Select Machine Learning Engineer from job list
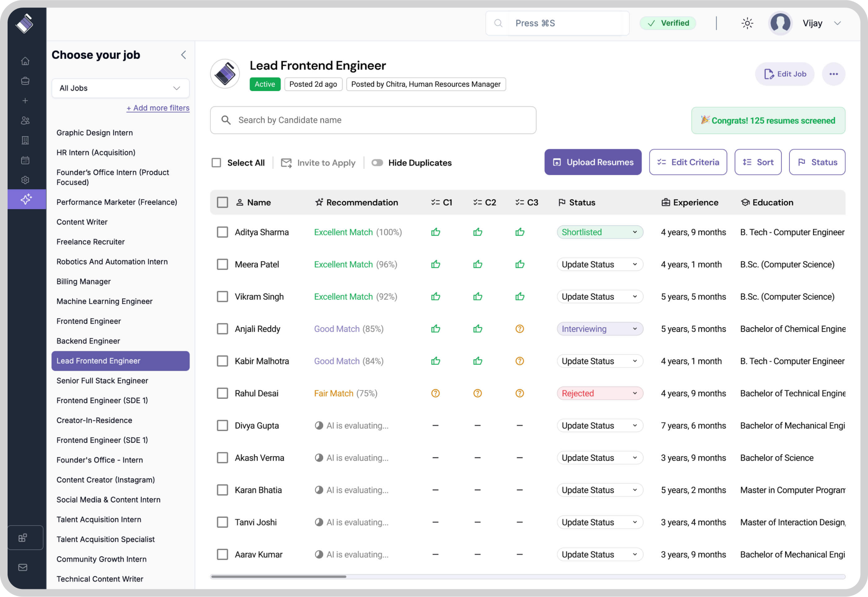This screenshot has width=868, height=597. [x=104, y=301]
